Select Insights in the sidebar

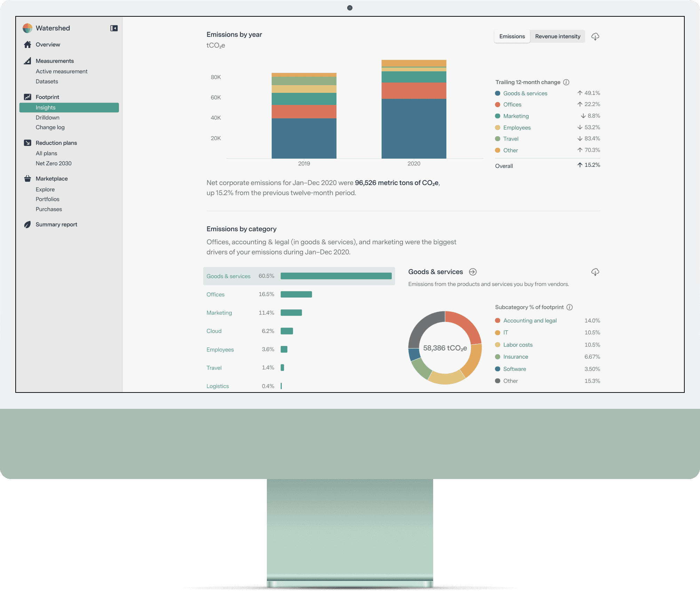point(69,107)
